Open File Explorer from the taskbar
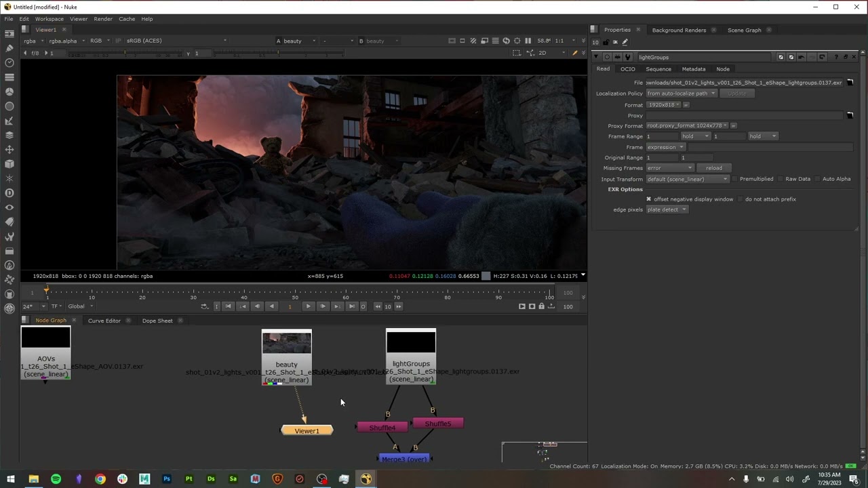 33,479
